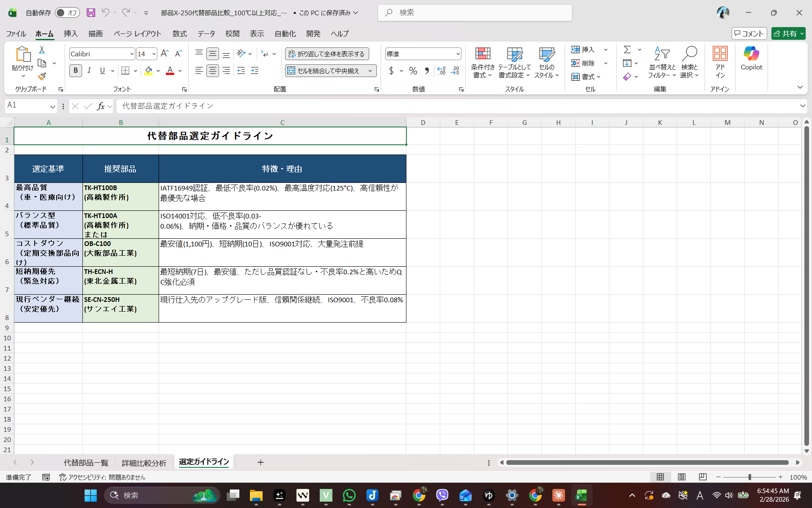Click the Format Painter brush icon
Image resolution: width=812 pixels, height=508 pixels.
click(x=42, y=77)
